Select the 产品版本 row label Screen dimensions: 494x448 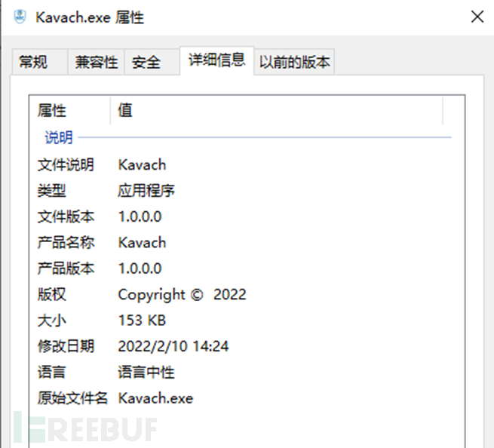coord(66,268)
